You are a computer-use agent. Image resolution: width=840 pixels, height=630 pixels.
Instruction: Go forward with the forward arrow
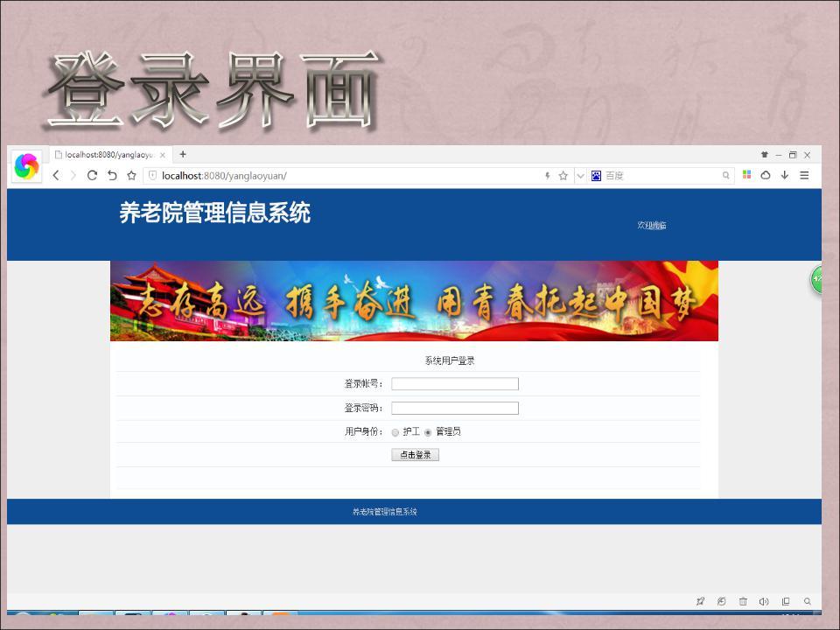click(73, 175)
